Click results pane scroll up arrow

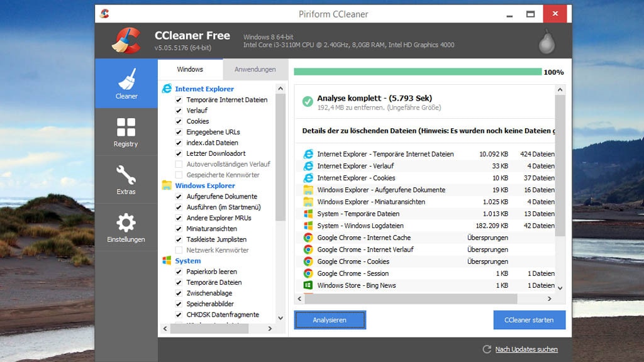click(x=560, y=89)
